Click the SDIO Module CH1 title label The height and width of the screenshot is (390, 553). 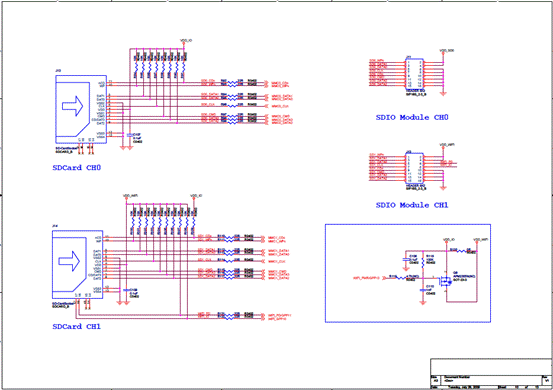pos(412,205)
